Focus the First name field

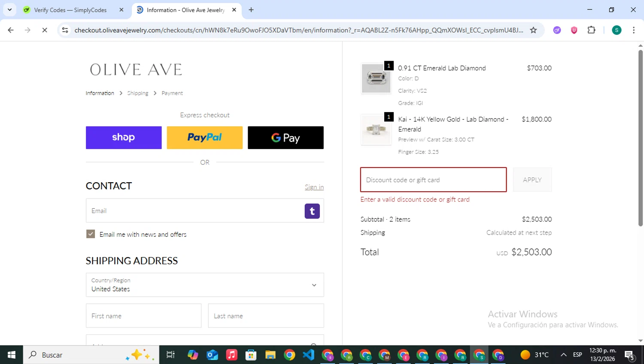click(143, 316)
